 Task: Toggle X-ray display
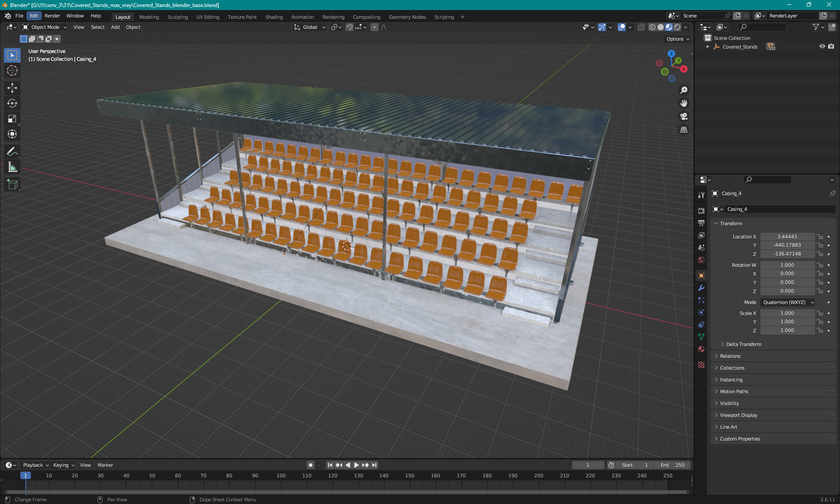[641, 27]
